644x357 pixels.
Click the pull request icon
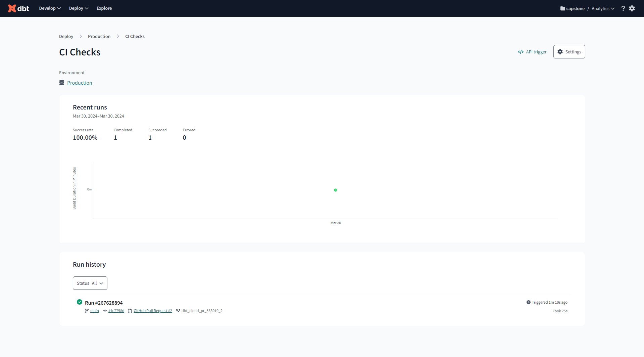point(130,311)
